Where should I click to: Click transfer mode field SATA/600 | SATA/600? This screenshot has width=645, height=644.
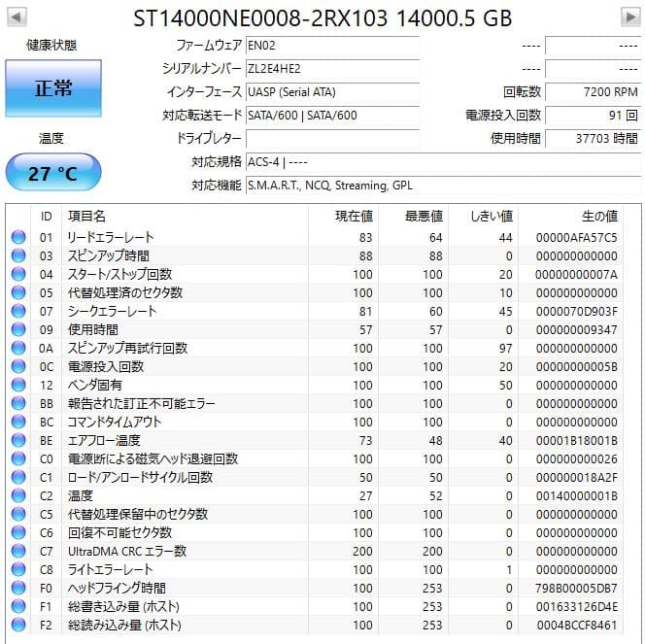332,116
